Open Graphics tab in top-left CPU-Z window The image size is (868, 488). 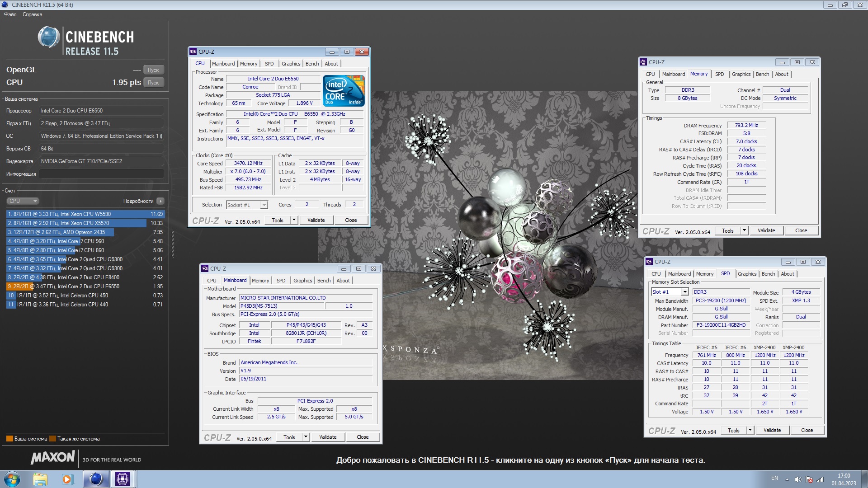291,64
